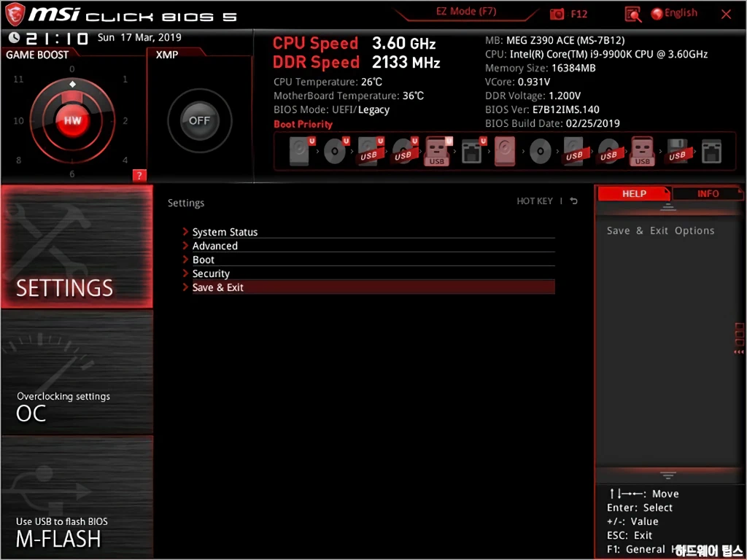This screenshot has height=560, width=747.
Task: Click the BIOS Mode UEFI/Legacy text
Action: pos(332,109)
